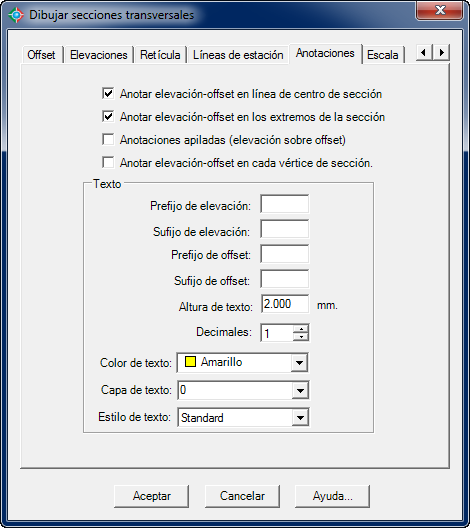The image size is (470, 528).
Task: Open the Estilo de texto dropdown
Action: 300,418
